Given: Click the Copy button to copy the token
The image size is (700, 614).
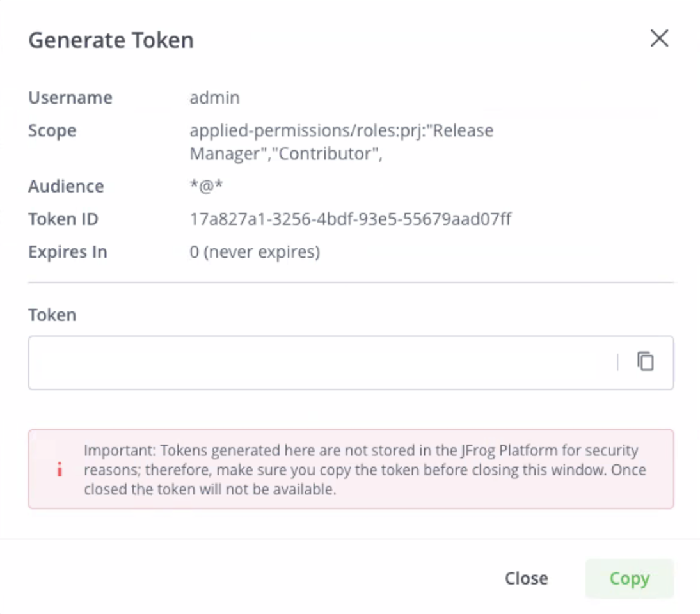Looking at the screenshot, I should (x=629, y=578).
